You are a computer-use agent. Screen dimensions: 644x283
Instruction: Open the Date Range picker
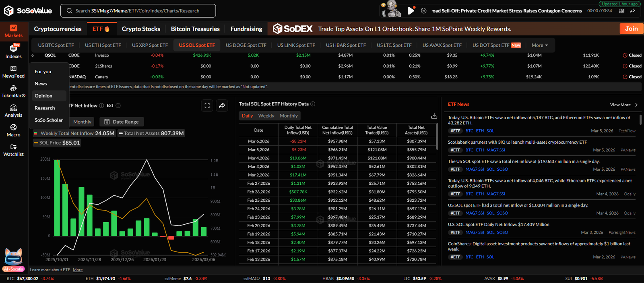(x=122, y=122)
